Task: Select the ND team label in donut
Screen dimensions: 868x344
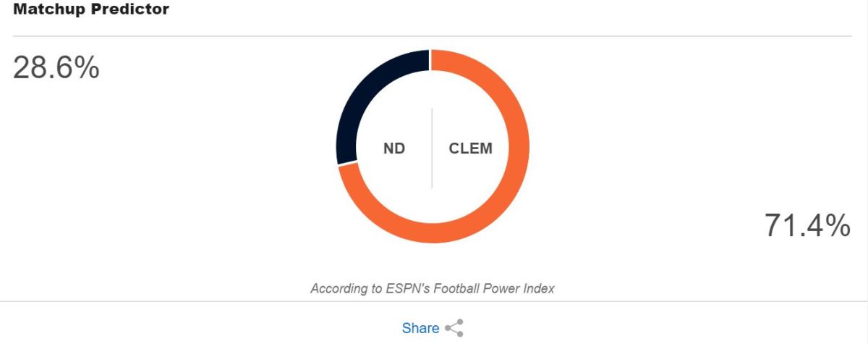Action: 394,148
